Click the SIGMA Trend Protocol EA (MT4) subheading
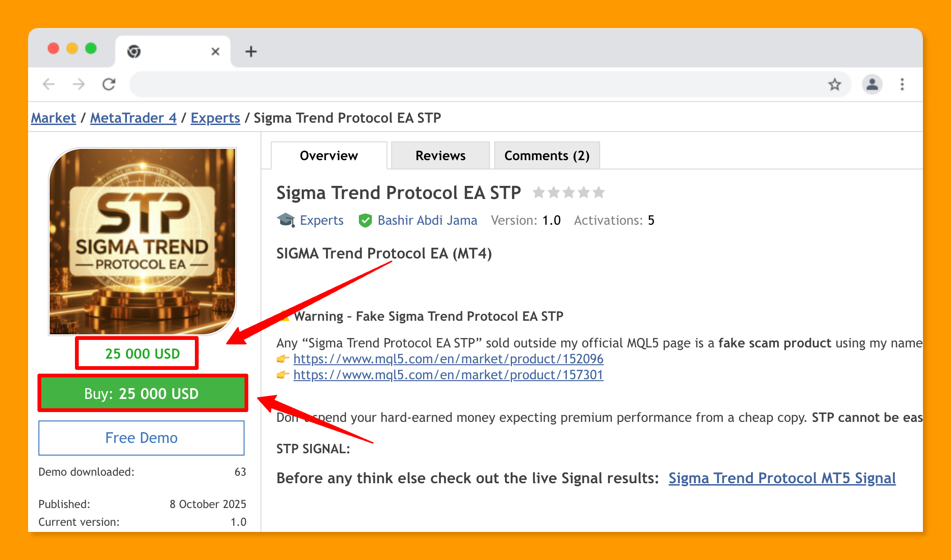Image resolution: width=951 pixels, height=560 pixels. 384,253
